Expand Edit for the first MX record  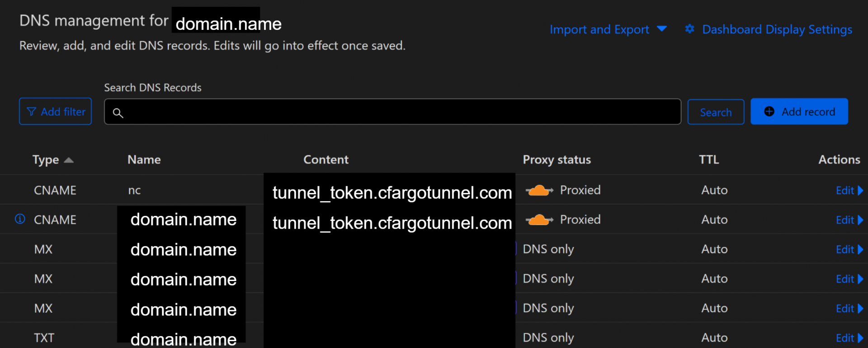click(849, 249)
